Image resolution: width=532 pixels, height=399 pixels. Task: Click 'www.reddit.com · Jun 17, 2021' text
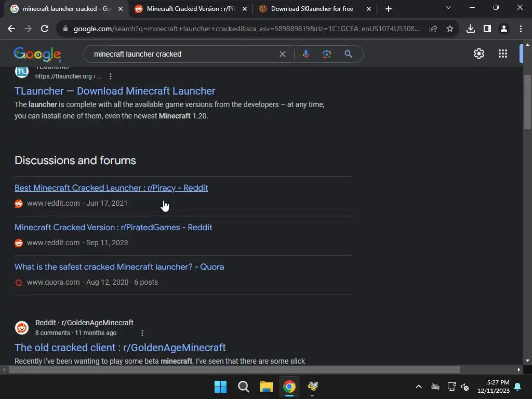(x=77, y=203)
